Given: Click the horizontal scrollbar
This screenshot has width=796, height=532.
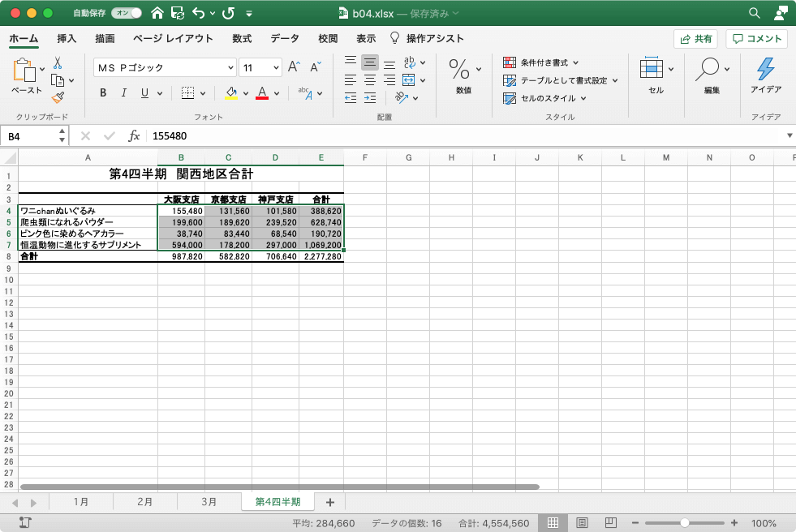Looking at the screenshot, I should click(279, 487).
